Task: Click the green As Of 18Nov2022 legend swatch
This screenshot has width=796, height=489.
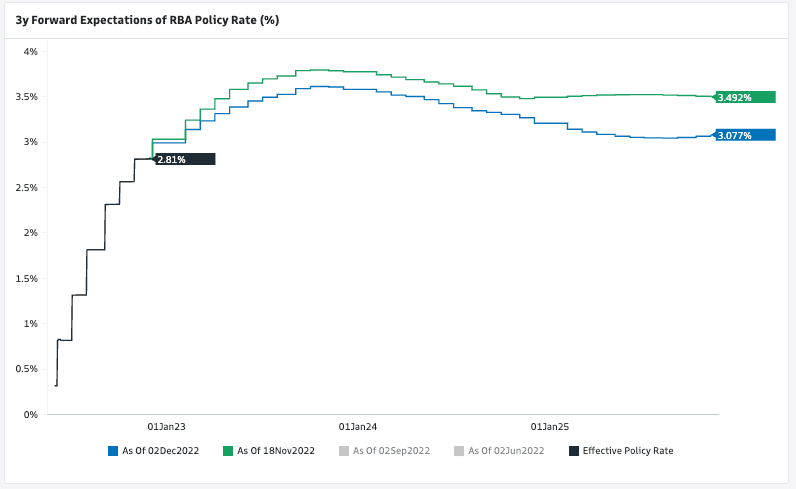Action: (x=227, y=451)
